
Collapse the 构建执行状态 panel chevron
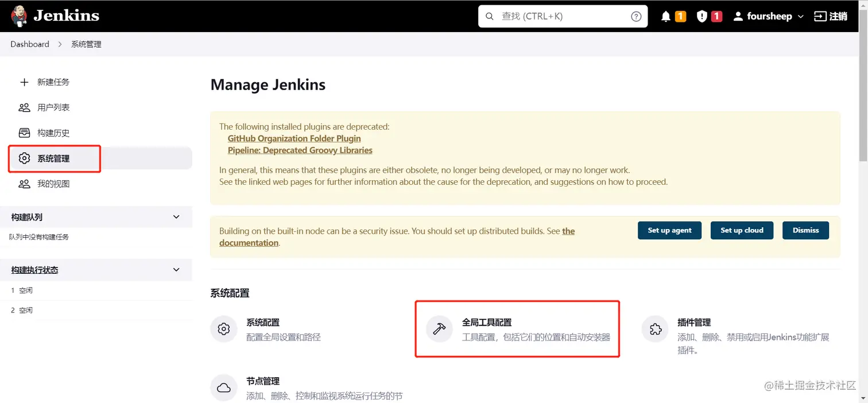coord(176,270)
